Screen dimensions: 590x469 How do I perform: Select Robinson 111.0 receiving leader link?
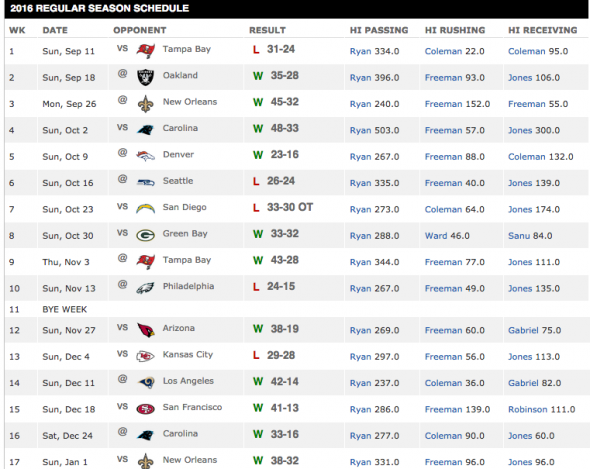pos(541,409)
